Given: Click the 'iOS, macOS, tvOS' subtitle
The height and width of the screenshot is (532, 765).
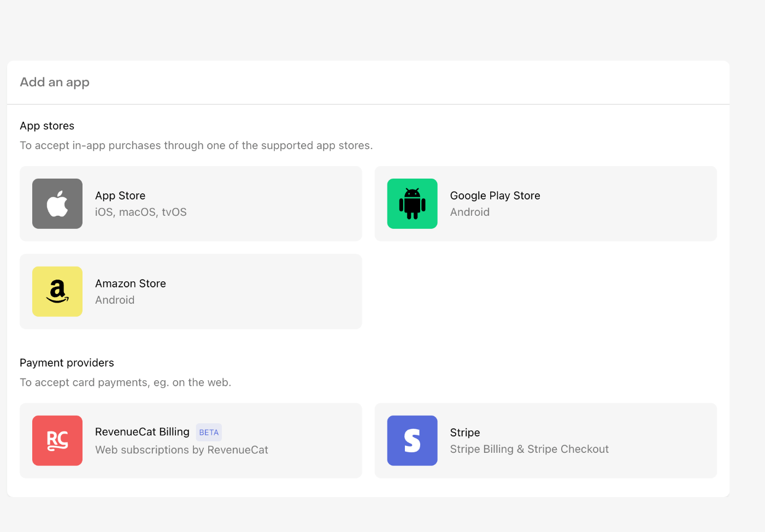Looking at the screenshot, I should tap(141, 212).
